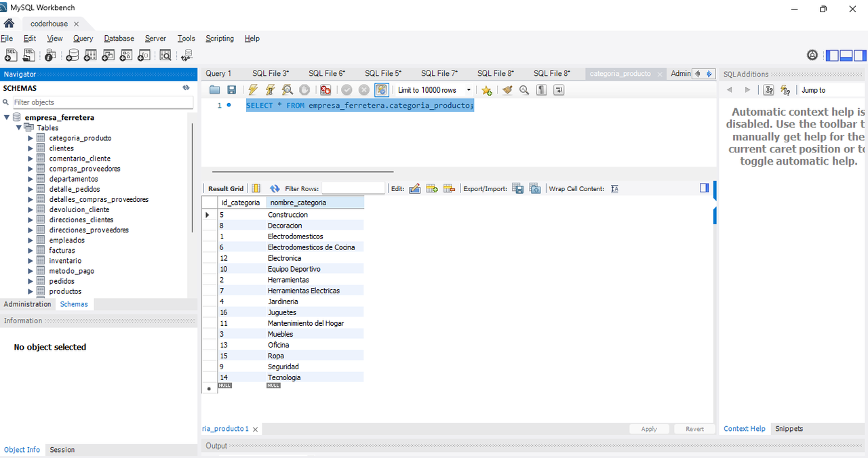Click the Apply button
The image size is (868, 458).
649,429
